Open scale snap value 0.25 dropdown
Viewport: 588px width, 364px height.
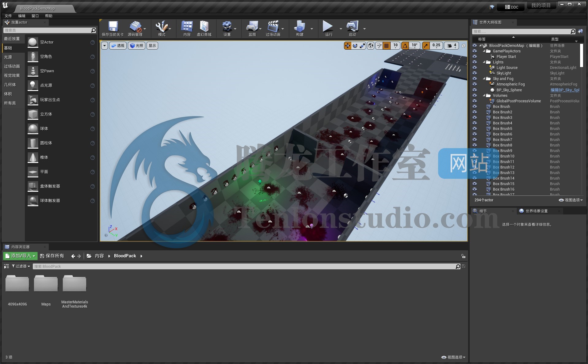tap(436, 46)
